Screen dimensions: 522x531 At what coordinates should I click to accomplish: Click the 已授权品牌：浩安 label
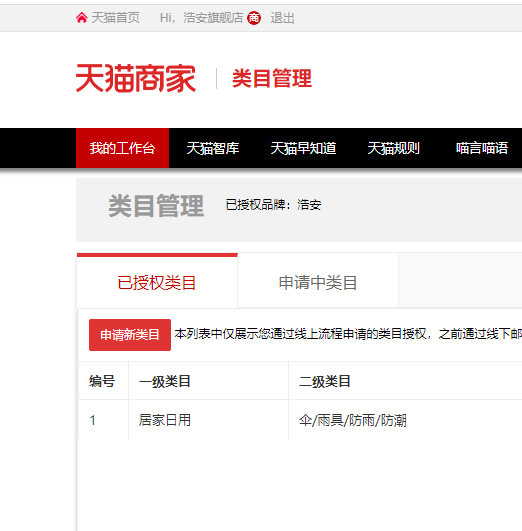[x=273, y=205]
